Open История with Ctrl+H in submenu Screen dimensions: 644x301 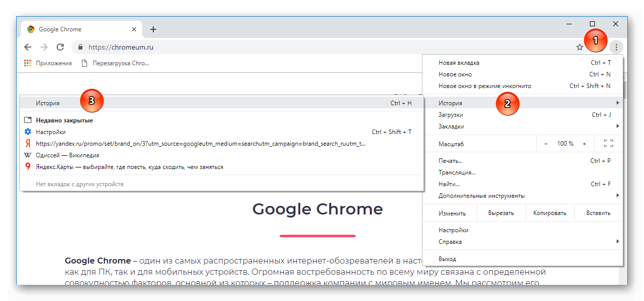pos(222,103)
